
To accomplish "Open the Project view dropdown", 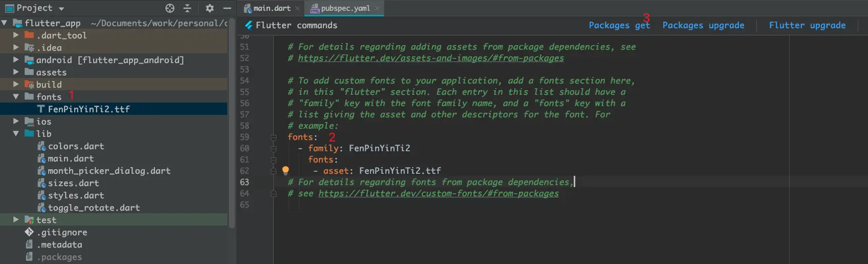I will (61, 9).
